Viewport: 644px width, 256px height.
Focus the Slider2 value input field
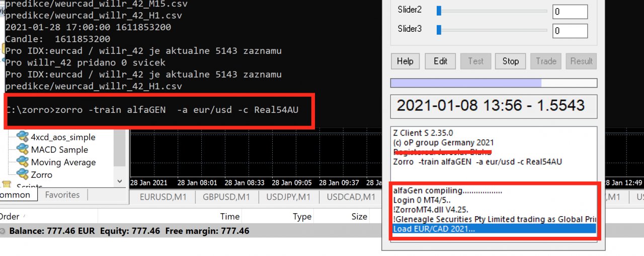(570, 12)
